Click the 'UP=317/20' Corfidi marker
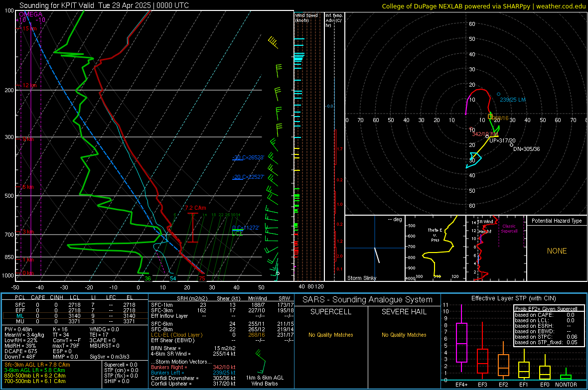This screenshot has width=588, height=390. [x=502, y=140]
